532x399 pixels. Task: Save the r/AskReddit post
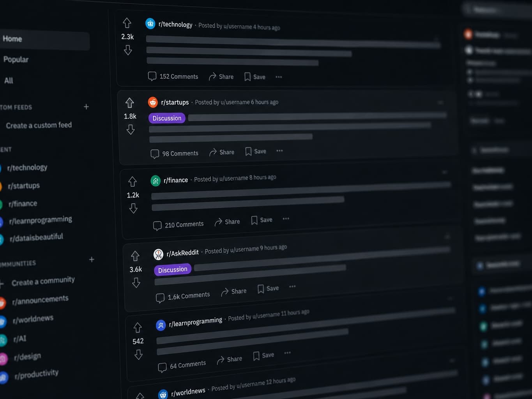(268, 289)
